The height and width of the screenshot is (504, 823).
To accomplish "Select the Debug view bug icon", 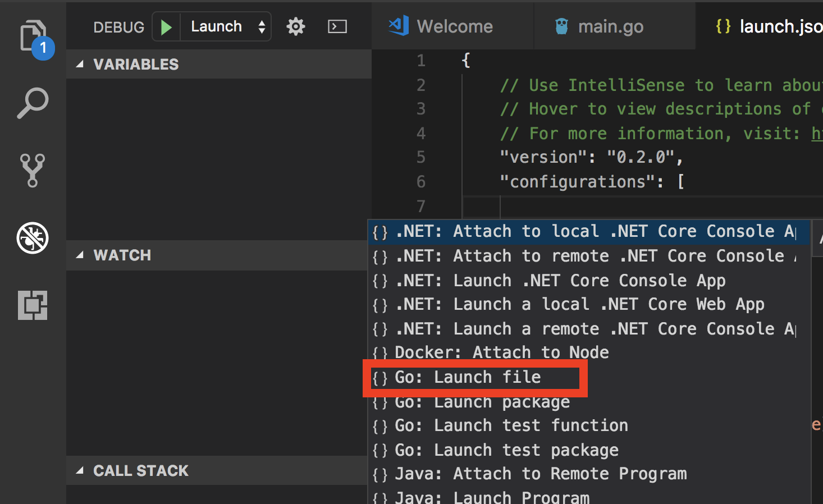I will tap(33, 238).
